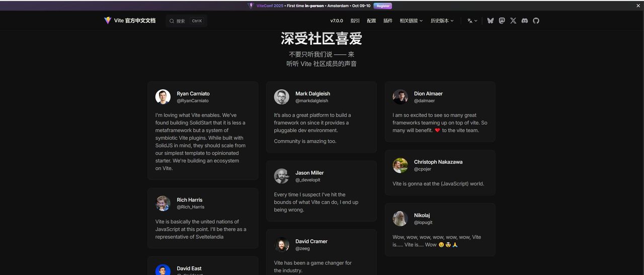Click the magnifier icon in search box
This screenshot has width=644, height=275.
[x=172, y=21]
